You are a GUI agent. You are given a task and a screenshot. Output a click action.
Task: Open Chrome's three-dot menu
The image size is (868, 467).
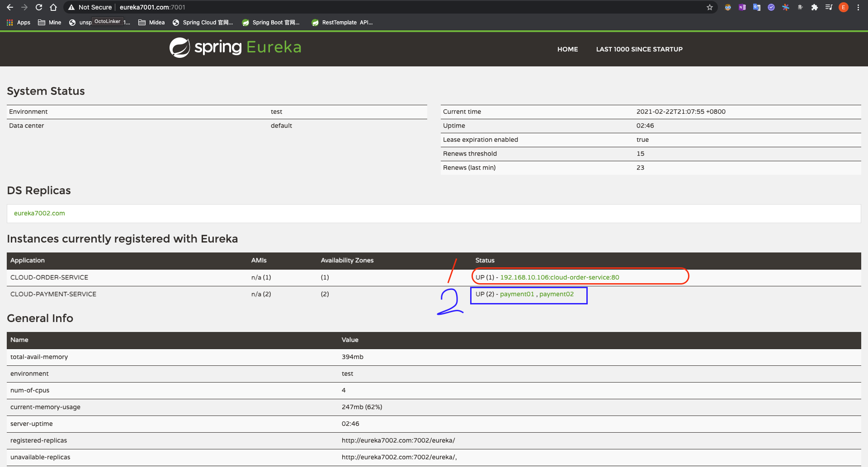(858, 7)
